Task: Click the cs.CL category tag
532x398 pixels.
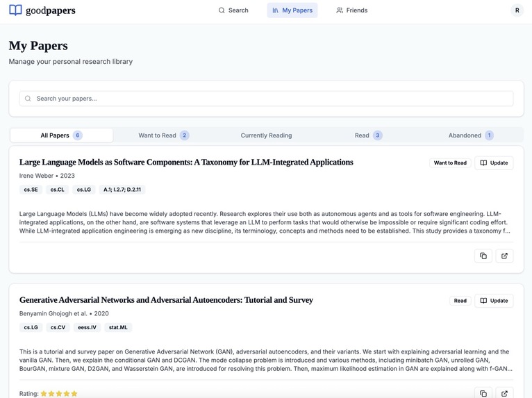Action: tap(58, 190)
